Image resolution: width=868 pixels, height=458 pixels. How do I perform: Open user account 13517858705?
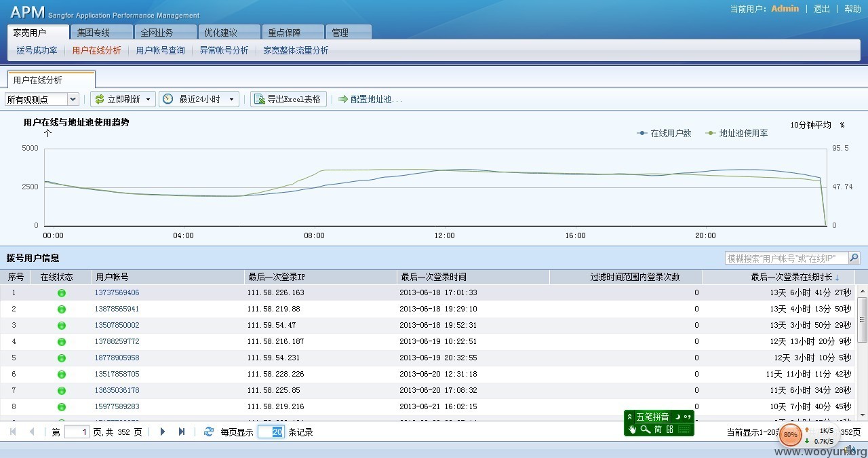[117, 374]
